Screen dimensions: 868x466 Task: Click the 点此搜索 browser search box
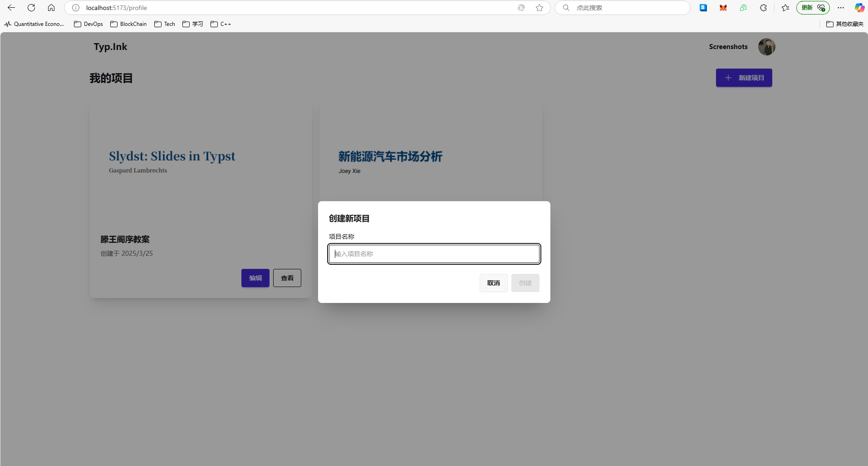coord(626,8)
